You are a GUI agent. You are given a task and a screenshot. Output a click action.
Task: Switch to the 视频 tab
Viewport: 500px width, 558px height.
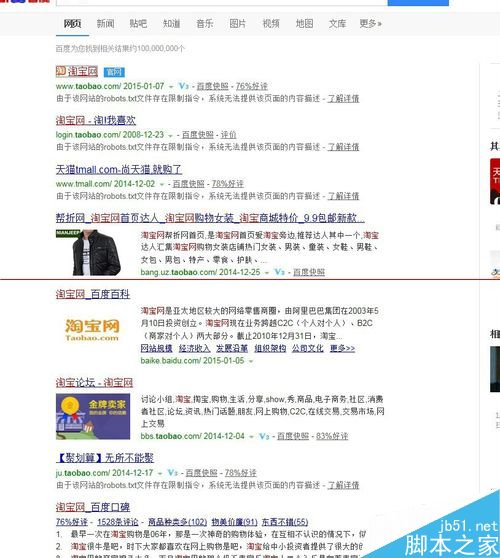point(271,23)
